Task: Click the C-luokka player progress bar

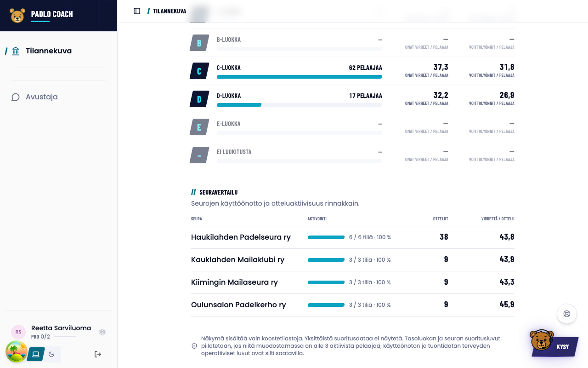Action: point(300,77)
